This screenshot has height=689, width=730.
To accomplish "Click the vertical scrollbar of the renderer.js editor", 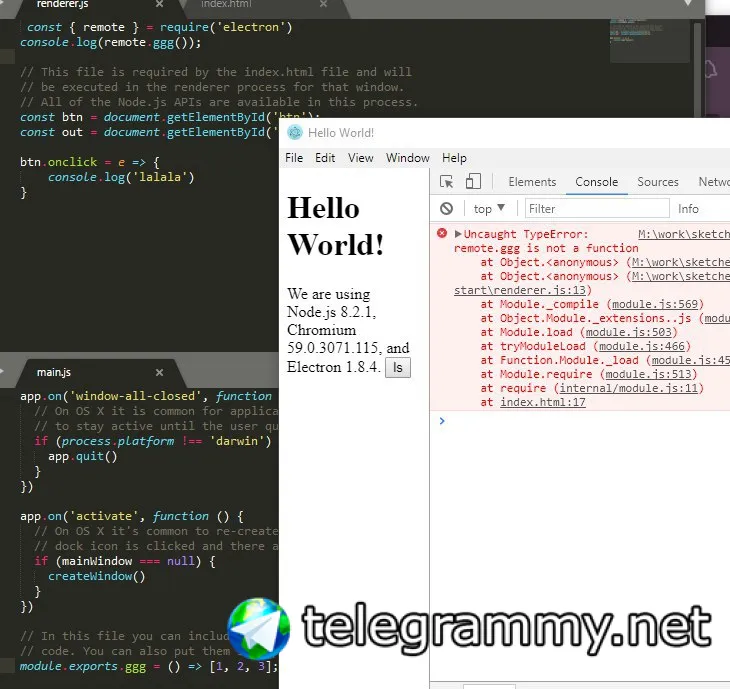I will pyautogui.click(x=697, y=68).
